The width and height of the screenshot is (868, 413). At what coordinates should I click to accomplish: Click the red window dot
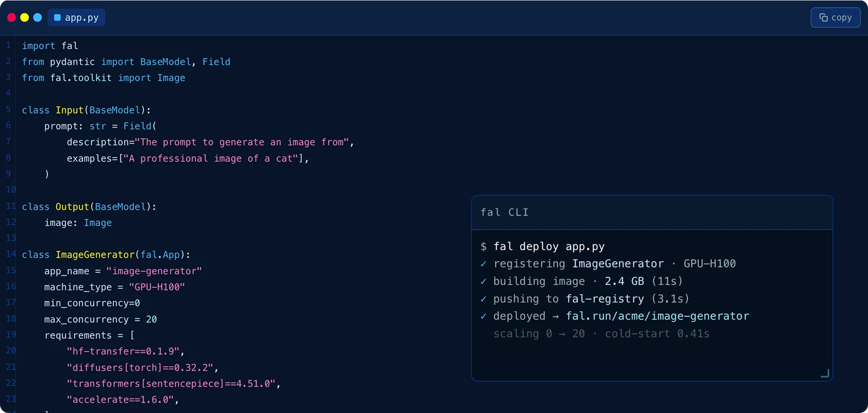click(11, 17)
